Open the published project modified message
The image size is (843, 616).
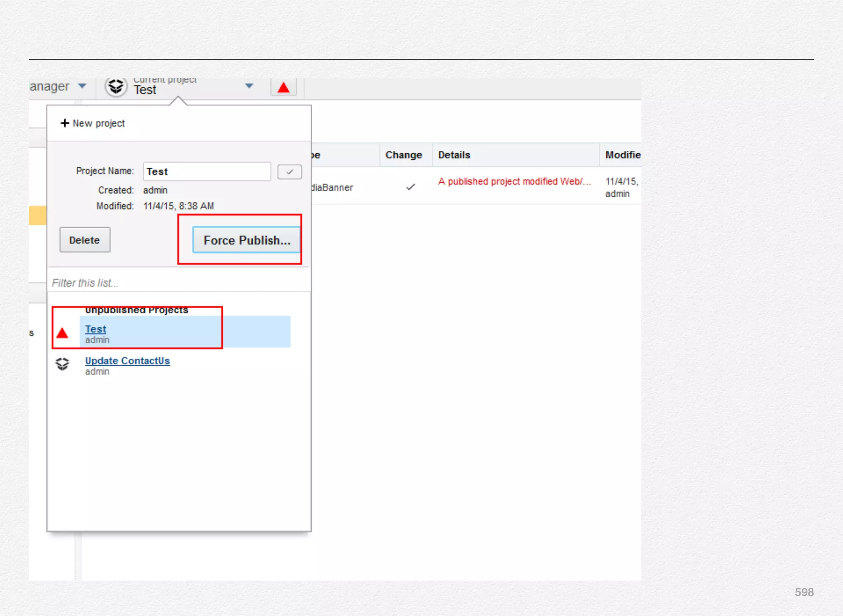pyautogui.click(x=514, y=182)
